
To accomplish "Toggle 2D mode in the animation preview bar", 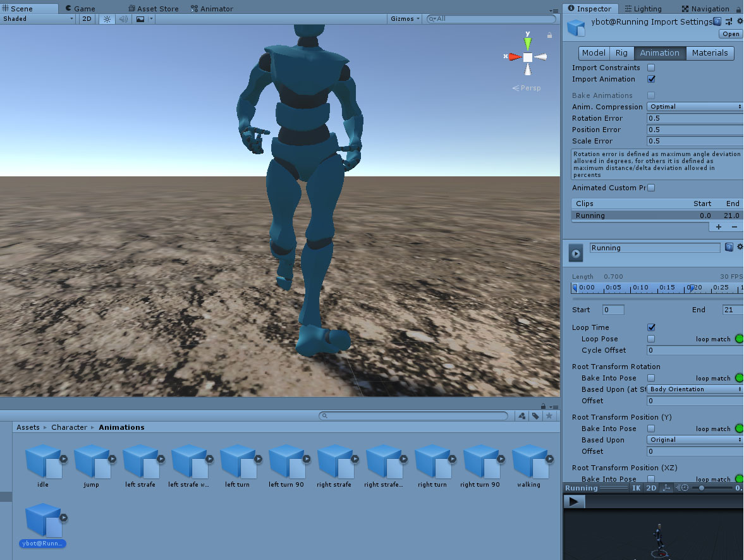I will coord(652,487).
